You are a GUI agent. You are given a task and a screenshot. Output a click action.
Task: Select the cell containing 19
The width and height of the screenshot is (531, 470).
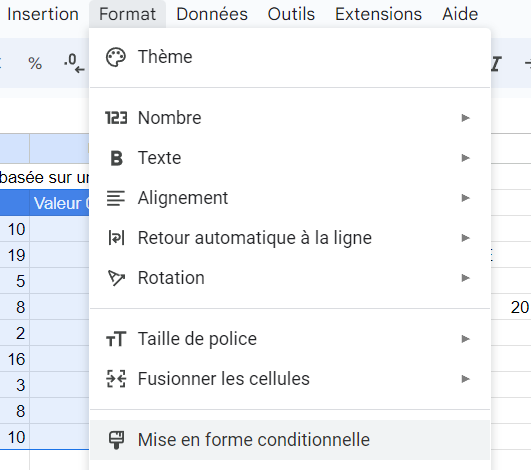15,255
